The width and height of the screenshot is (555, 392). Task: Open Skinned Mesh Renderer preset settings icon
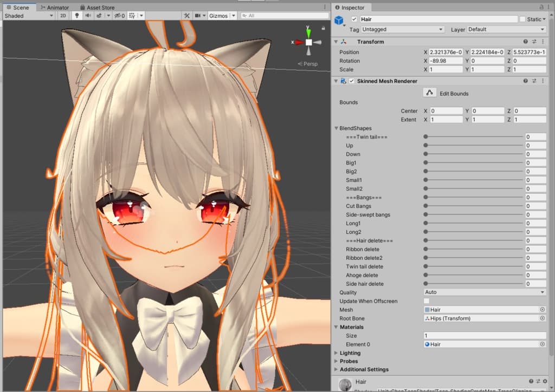click(x=534, y=81)
